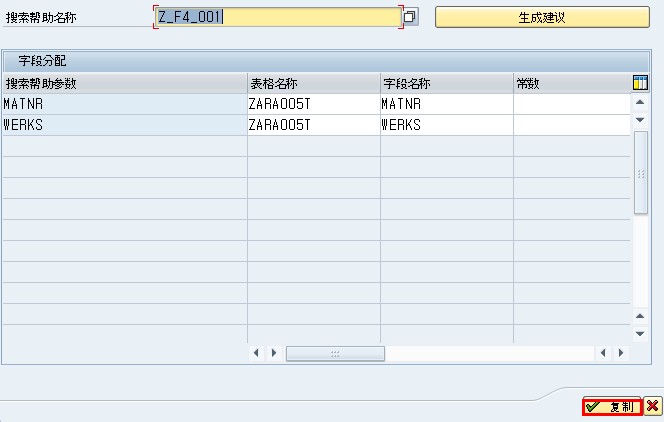Click the ZARA005T table name in the WERKS row
Image resolution: width=664 pixels, height=422 pixels.
[314, 125]
